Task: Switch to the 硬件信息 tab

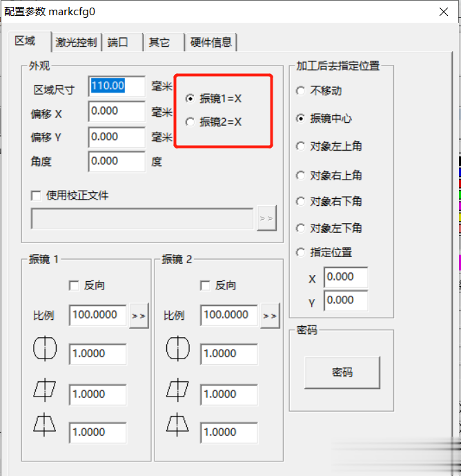Action: 210,42
